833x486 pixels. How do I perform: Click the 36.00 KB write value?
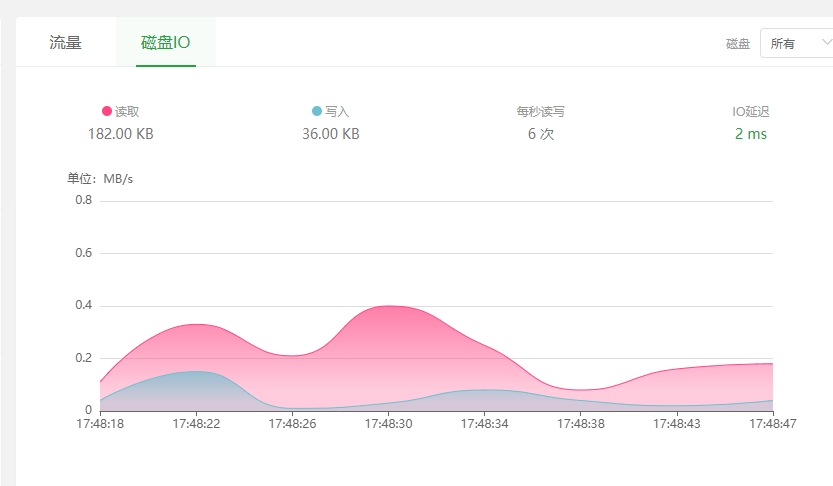[331, 134]
